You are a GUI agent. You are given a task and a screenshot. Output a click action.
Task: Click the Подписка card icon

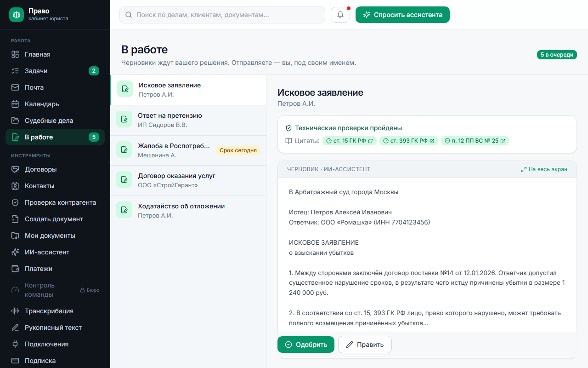coord(15,361)
